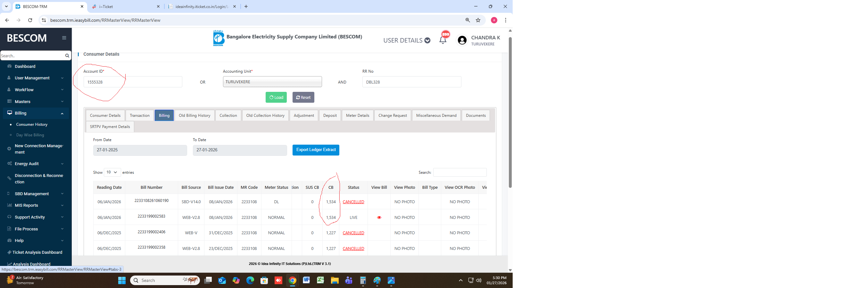Open Word from the taskbar
The image size is (868, 288).
(306, 280)
